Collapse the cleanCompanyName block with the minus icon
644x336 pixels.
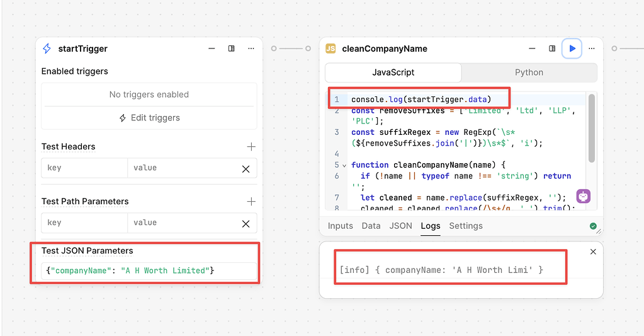coord(532,49)
